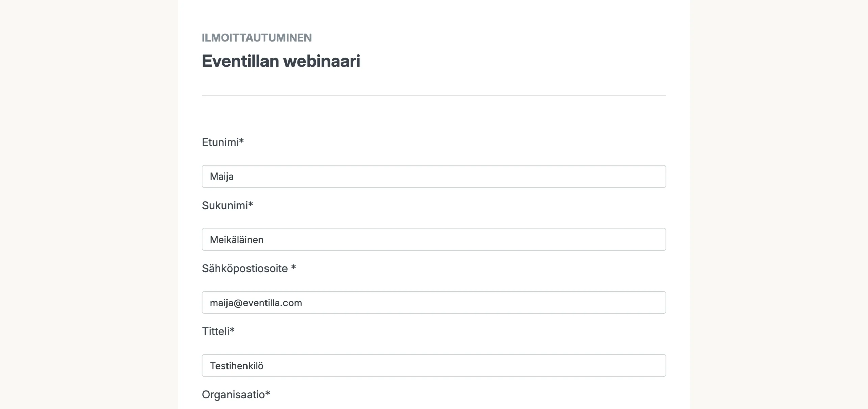The image size is (868, 409).
Task: Click the Eventillan webinaari title
Action: [x=281, y=61]
